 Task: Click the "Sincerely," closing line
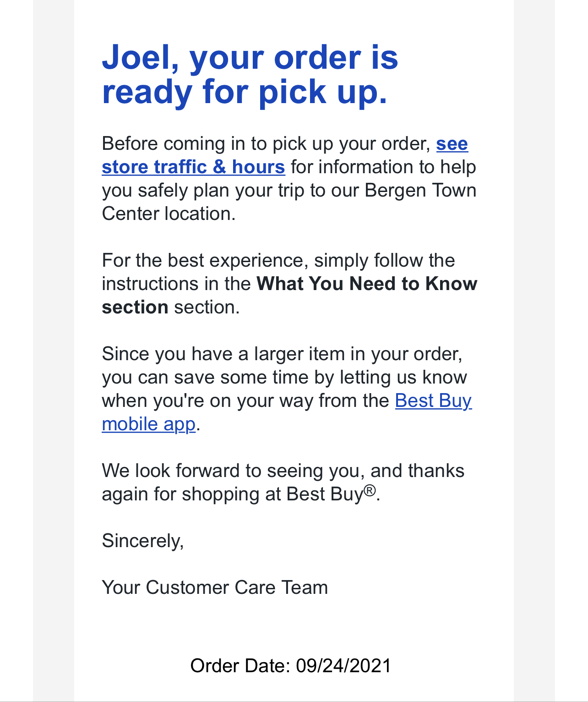[143, 541]
